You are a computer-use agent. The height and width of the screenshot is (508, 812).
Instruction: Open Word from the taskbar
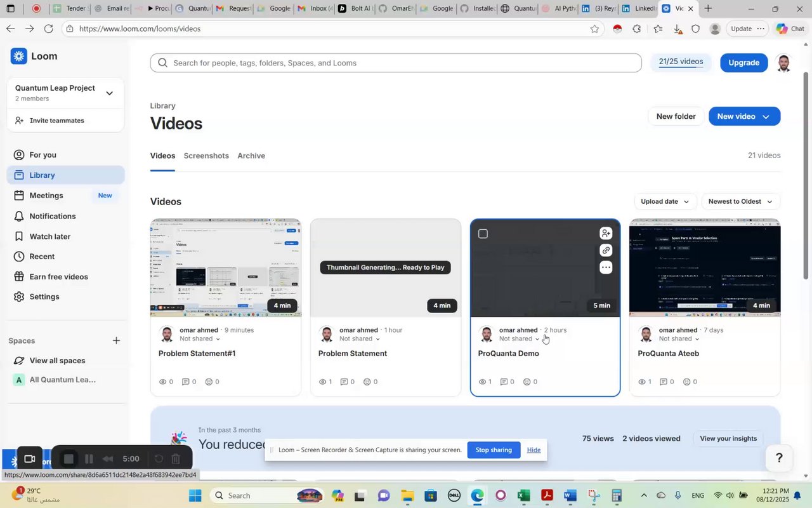coord(570,495)
